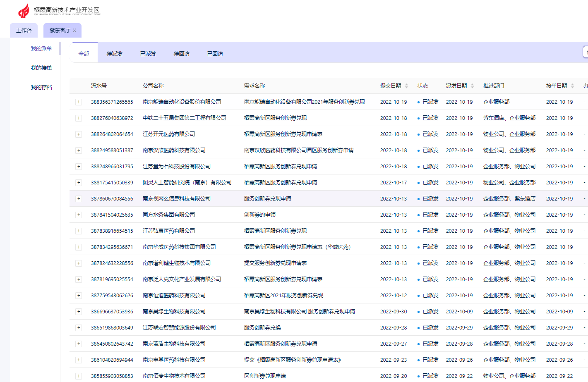Screen dimensions: 588x382
Task: Close the 紫东客厅 tab
Action: tap(74, 31)
